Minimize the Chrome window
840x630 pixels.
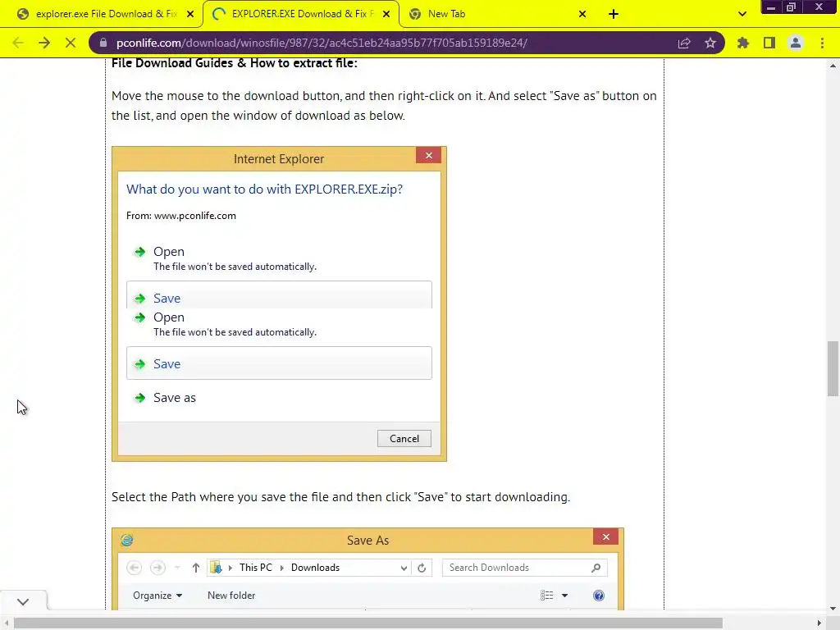point(771,7)
